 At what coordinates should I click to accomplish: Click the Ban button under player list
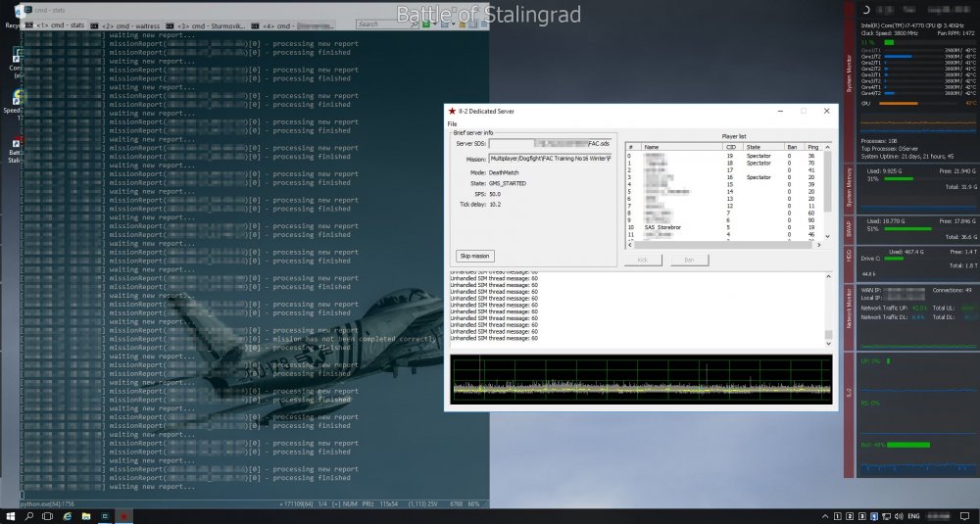click(689, 260)
